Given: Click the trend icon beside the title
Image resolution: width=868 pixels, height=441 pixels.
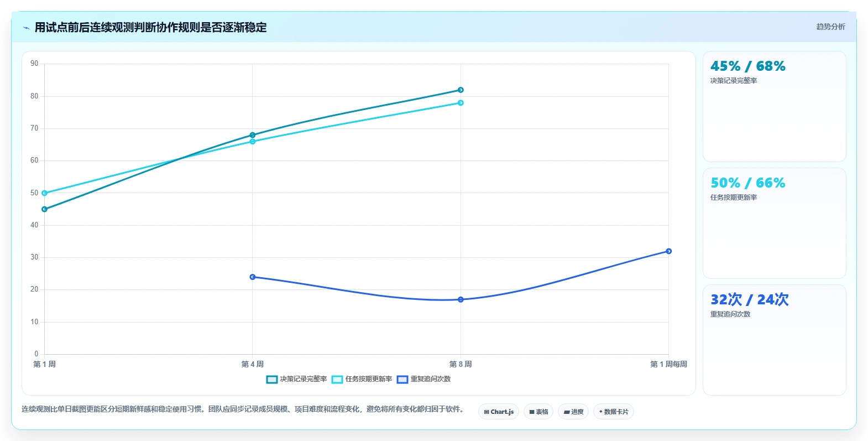Looking at the screenshot, I should pos(26,28).
